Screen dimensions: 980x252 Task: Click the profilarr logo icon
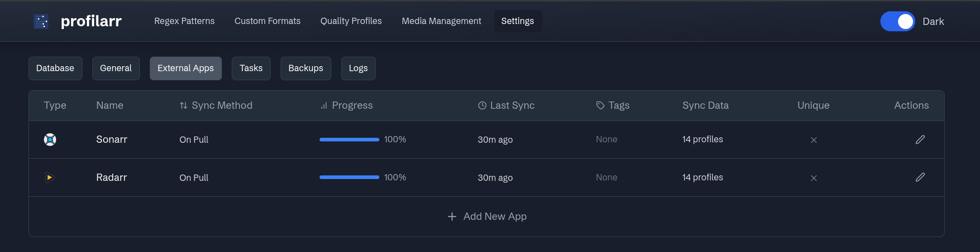41,21
